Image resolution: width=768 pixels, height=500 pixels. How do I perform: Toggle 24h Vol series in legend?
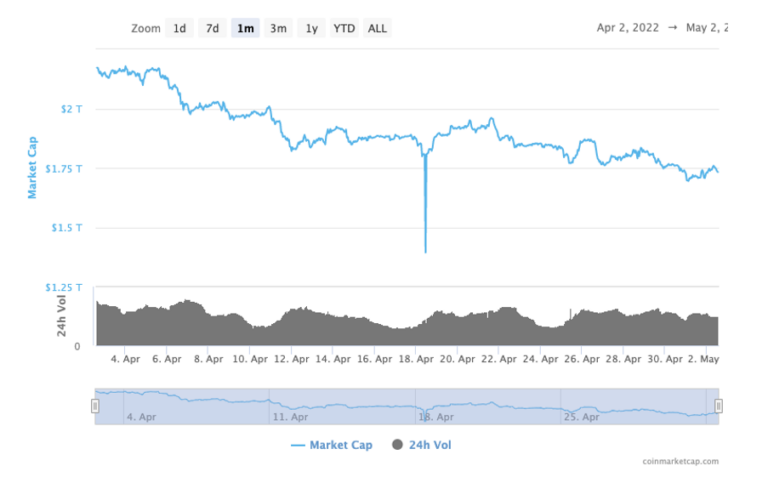430,445
